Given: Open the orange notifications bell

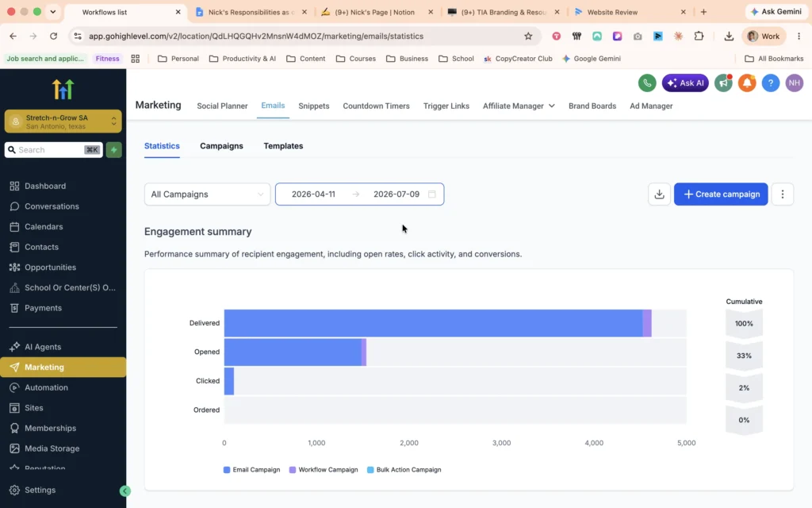Looking at the screenshot, I should coord(747,83).
